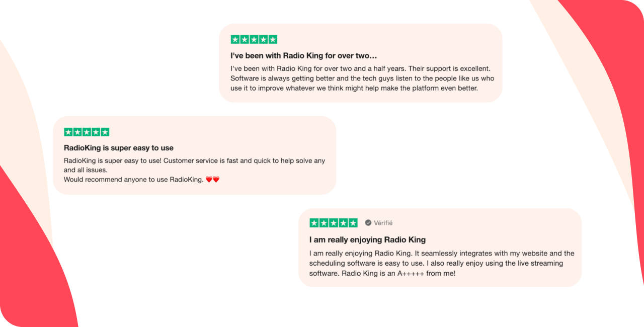Click the "Vérifié" label text
Viewport: 644px width, 327px height.
[x=383, y=223]
